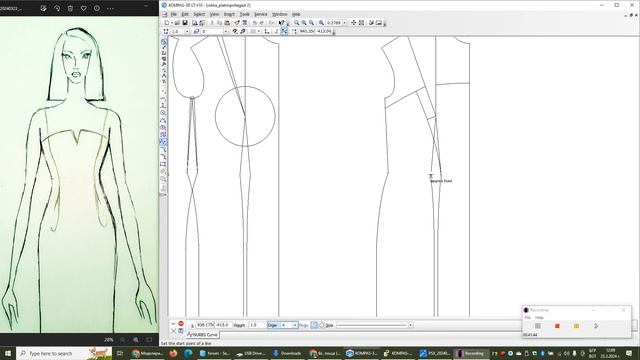Open the Downloads taskbar item
Viewport: 640px width, 360px height.
tap(287, 353)
